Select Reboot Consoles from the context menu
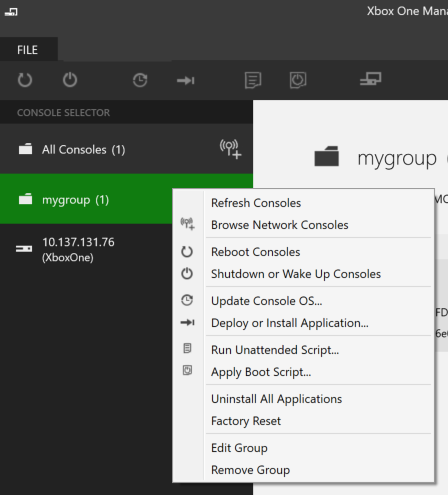Screen dimensions: 448x495 255,252
